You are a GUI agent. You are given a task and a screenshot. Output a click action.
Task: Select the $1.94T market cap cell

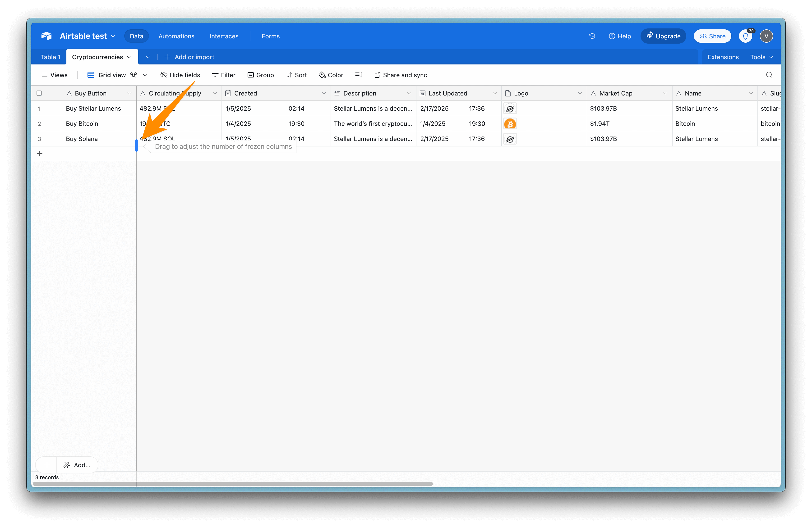click(x=629, y=124)
